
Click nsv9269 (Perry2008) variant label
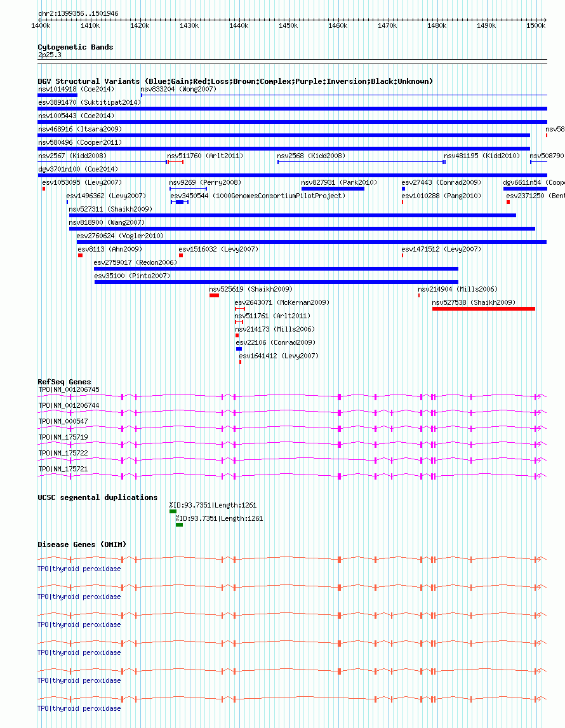(205, 183)
